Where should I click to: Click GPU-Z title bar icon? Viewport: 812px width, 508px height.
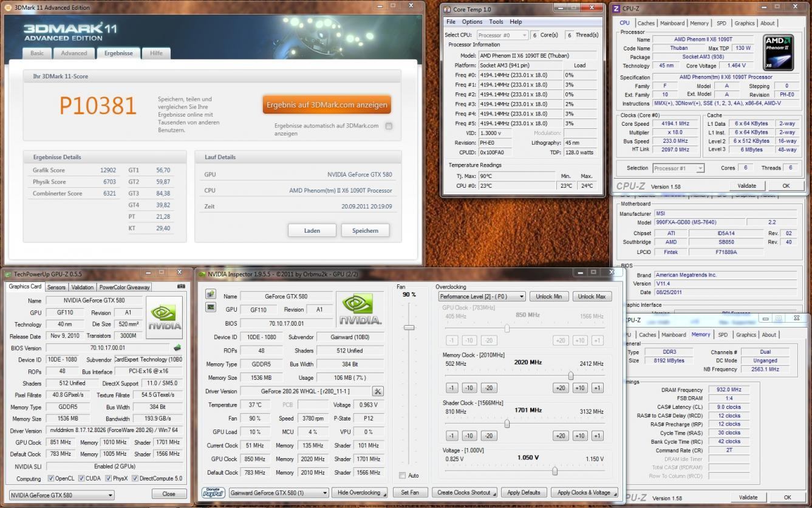point(8,274)
